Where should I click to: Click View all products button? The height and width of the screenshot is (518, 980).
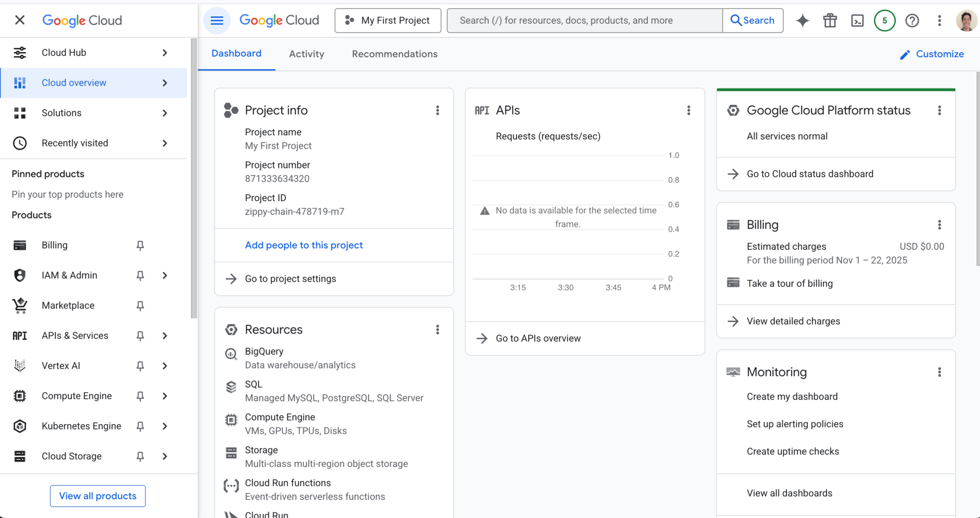(97, 496)
